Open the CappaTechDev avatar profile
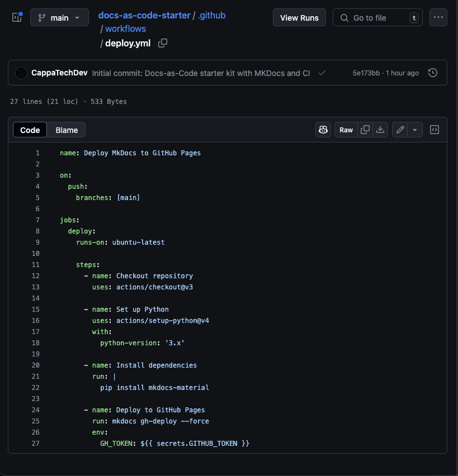The width and height of the screenshot is (458, 476). (x=21, y=73)
